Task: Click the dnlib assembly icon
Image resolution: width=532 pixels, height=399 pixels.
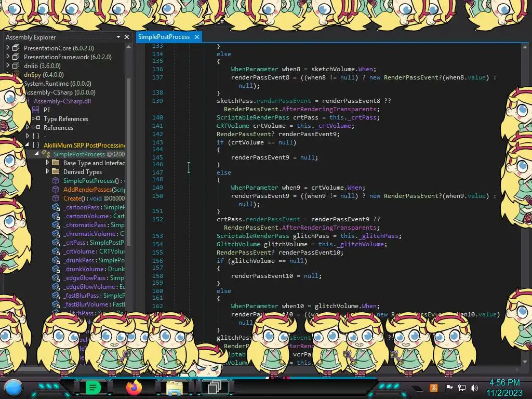Action: click(x=16, y=65)
